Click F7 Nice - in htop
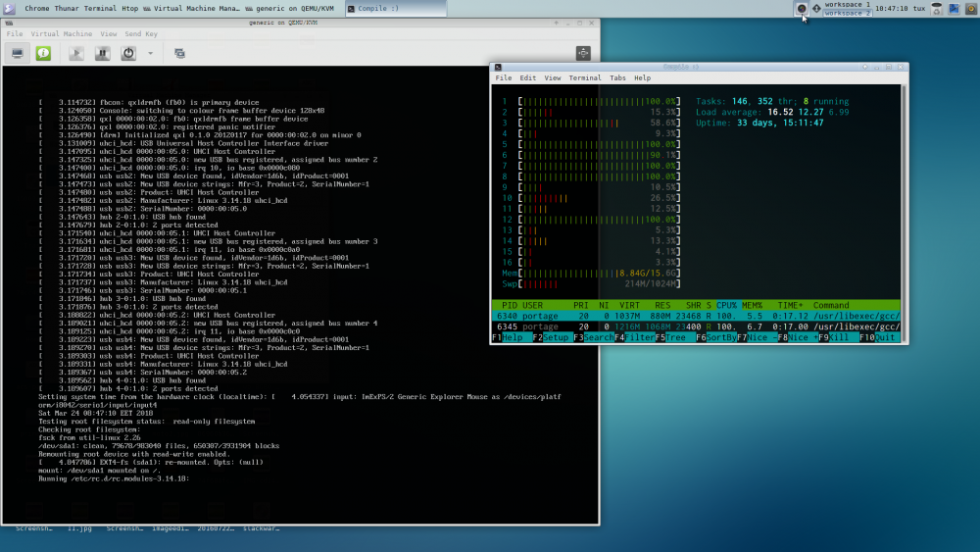Screen dimensions: 980x552 (x=757, y=337)
